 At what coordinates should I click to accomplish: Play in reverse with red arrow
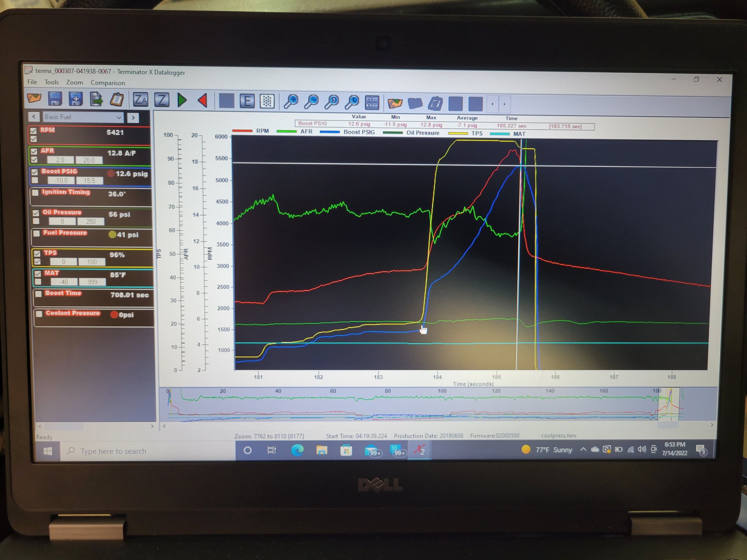[203, 101]
